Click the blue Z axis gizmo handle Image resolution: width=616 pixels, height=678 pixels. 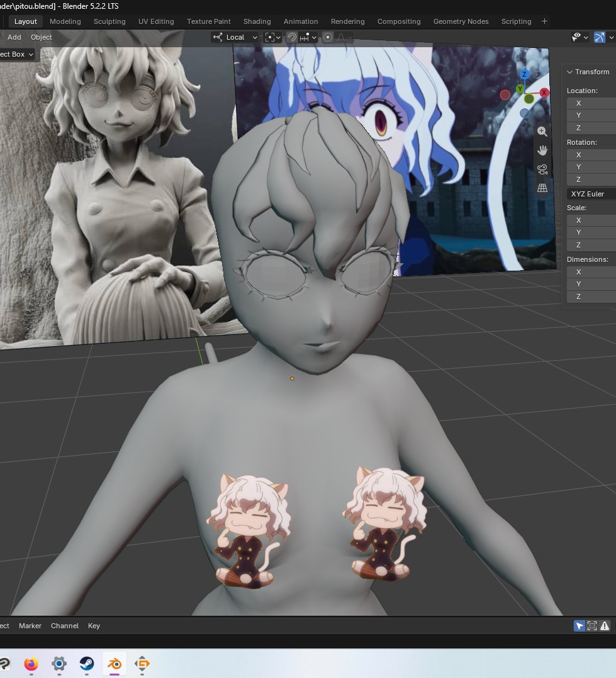(524, 74)
